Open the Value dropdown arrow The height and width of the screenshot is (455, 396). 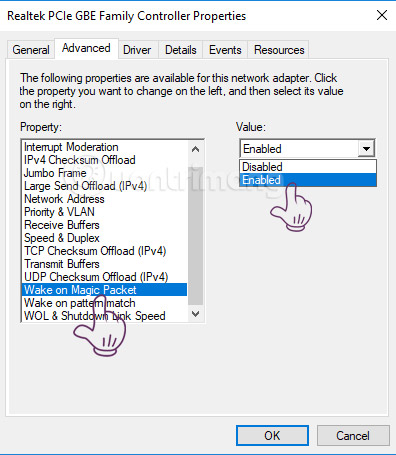coord(366,149)
